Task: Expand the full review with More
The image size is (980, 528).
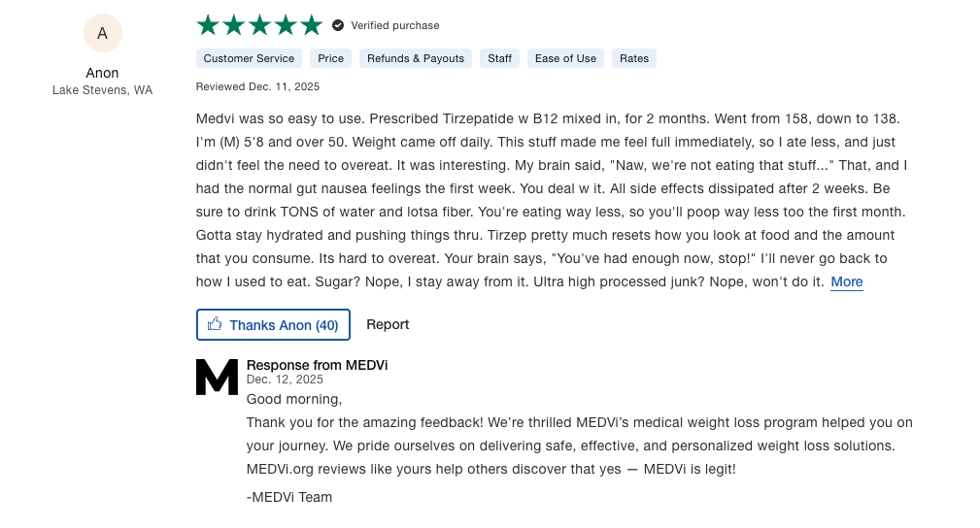Action: coord(846,282)
